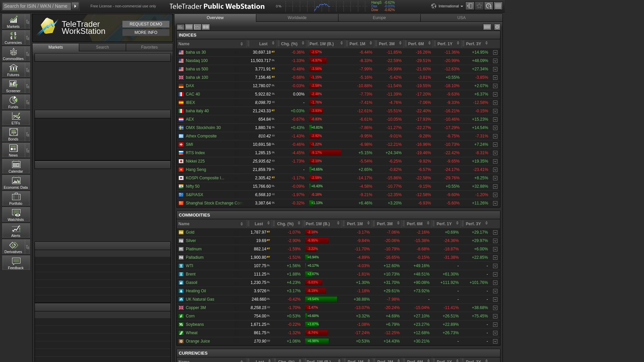The height and width of the screenshot is (362, 644).
Task: Click the REQUEST DEMO button
Action: point(146,24)
